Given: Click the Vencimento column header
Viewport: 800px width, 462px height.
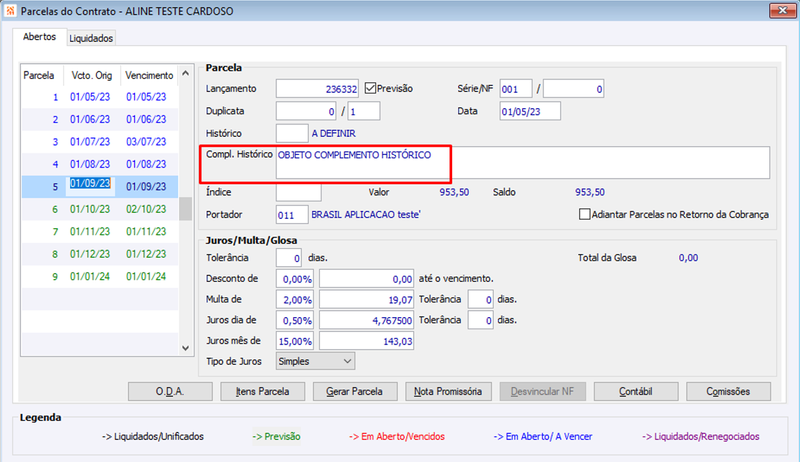Looking at the screenshot, I should click(149, 75).
